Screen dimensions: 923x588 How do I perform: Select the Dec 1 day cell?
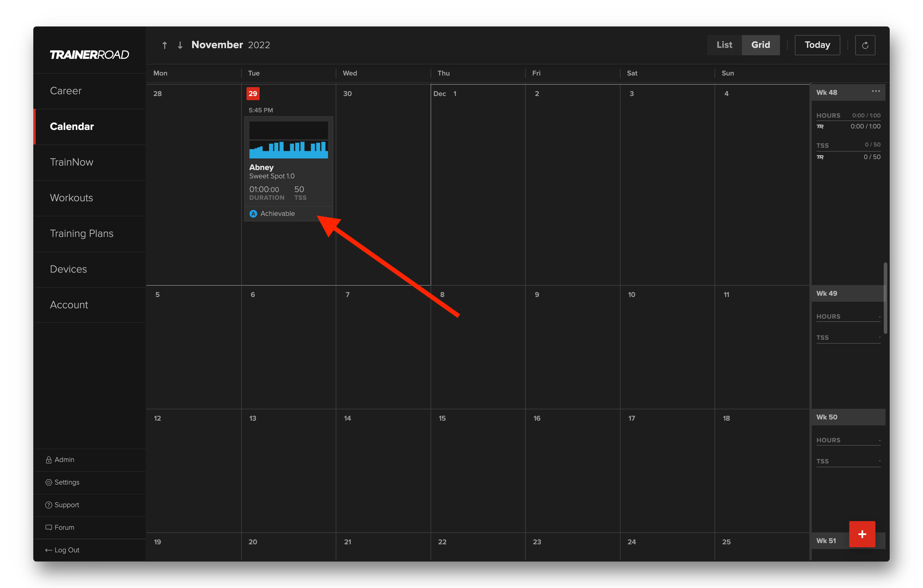pyautogui.click(x=478, y=185)
